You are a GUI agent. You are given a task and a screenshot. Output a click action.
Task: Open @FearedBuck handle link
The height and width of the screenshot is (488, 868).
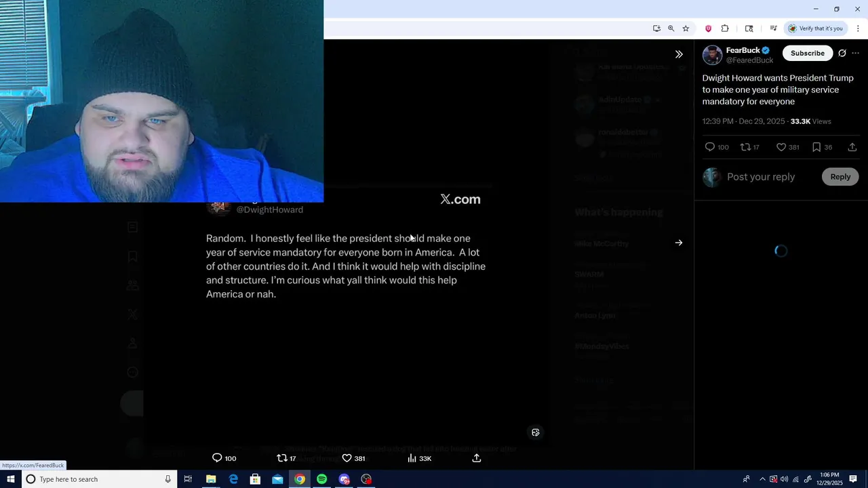coord(749,60)
